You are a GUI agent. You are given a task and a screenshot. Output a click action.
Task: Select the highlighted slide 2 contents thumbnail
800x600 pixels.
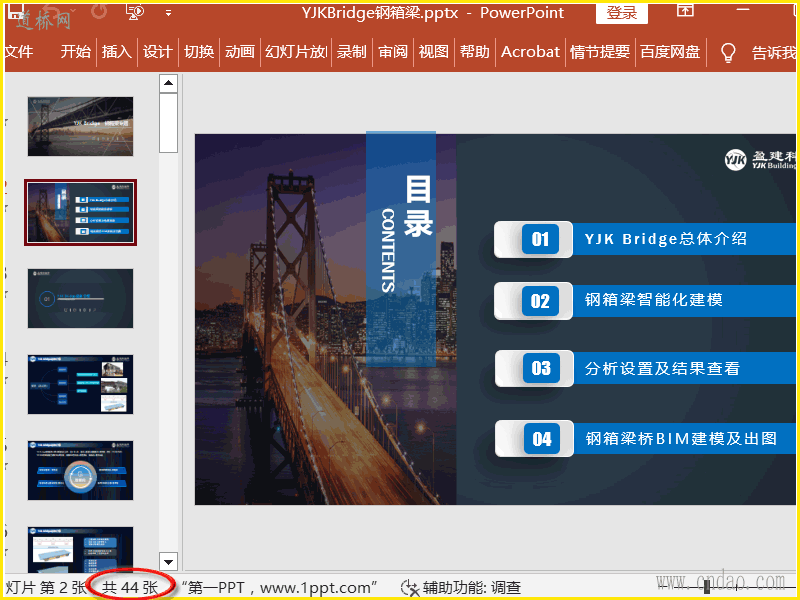81,212
